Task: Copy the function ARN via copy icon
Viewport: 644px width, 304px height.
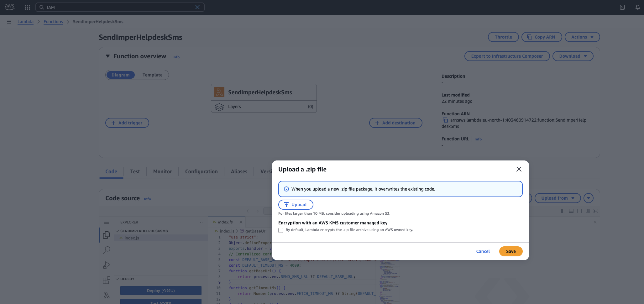Action: pyautogui.click(x=445, y=120)
